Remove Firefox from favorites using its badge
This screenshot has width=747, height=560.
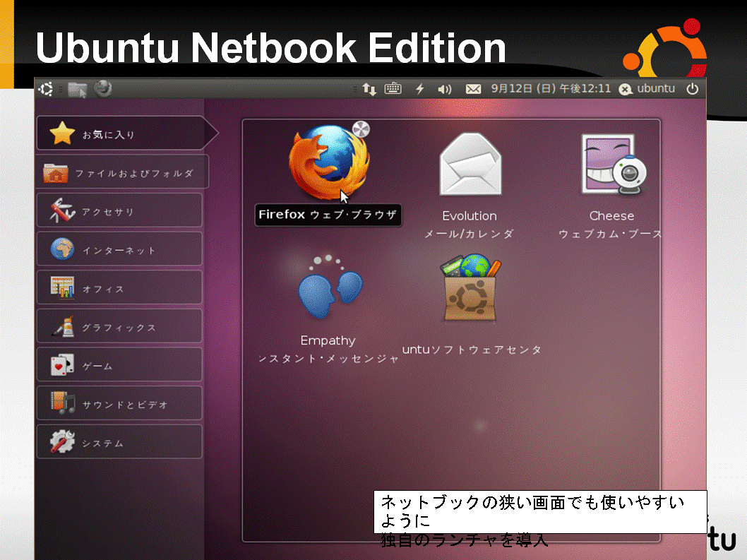coord(361,129)
